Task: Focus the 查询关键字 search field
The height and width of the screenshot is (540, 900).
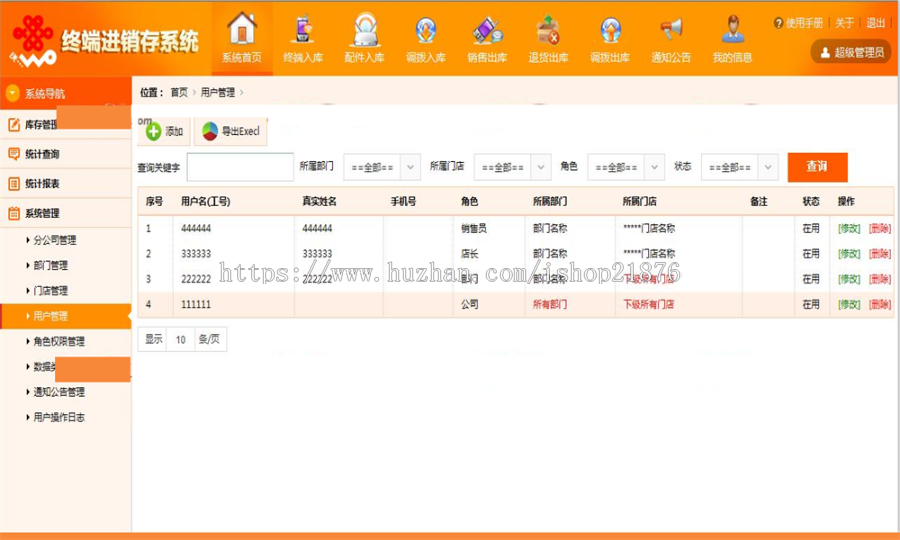Action: [240, 168]
